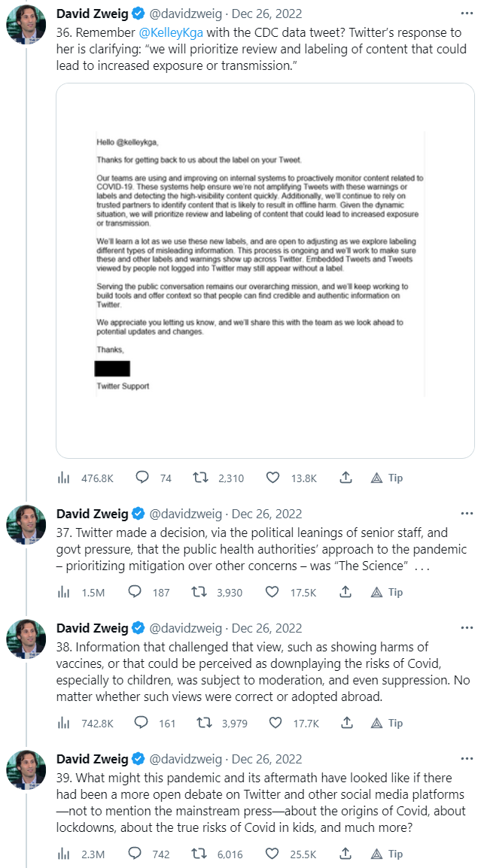Viewport: 481px width, 868px height.
Task: Retweet tweet 37 with 3,930 retweets
Action: (x=201, y=592)
